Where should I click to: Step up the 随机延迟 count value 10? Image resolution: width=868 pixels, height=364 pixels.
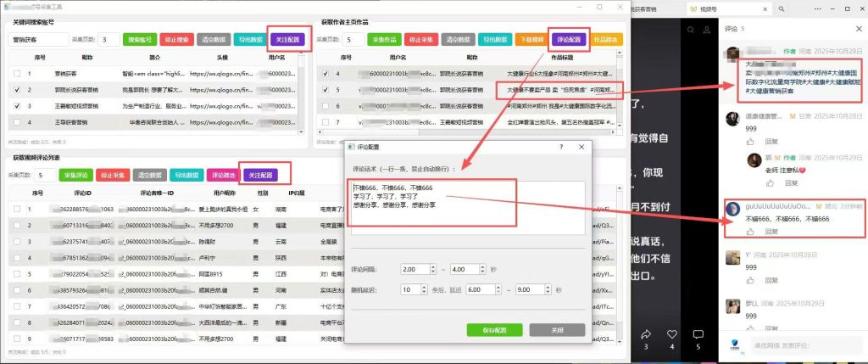pyautogui.click(x=424, y=287)
